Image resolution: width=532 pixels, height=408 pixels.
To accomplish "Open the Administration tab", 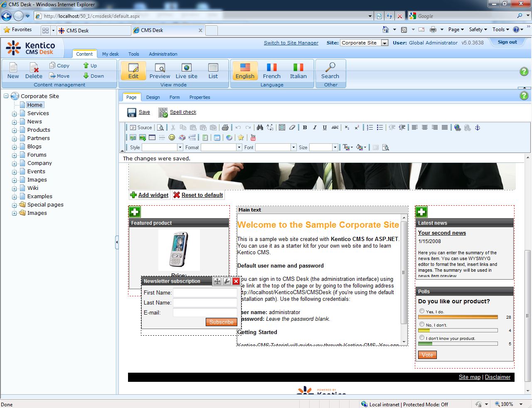I will click(163, 54).
